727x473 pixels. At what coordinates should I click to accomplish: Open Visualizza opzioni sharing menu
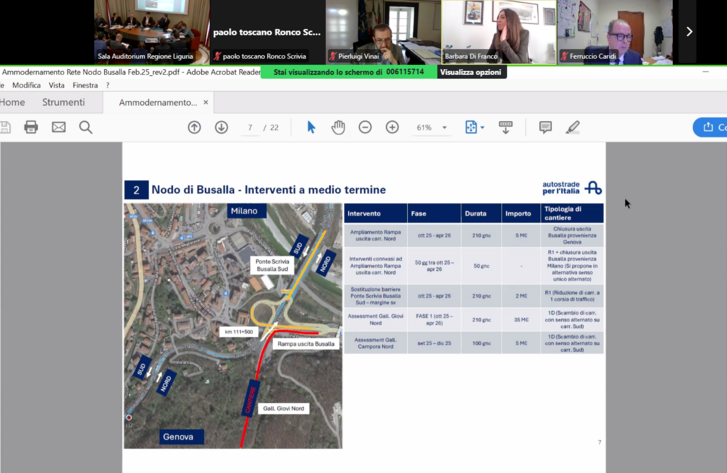coord(472,72)
